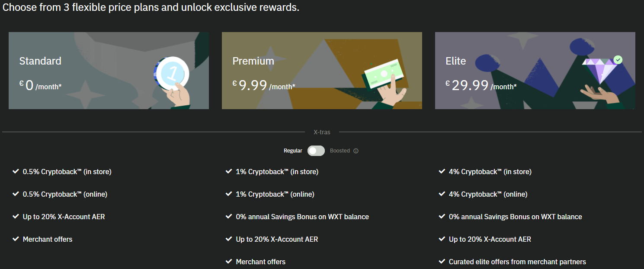Click Curated elite offers from merchant partners
Image resolution: width=644 pixels, height=269 pixels.
(517, 262)
